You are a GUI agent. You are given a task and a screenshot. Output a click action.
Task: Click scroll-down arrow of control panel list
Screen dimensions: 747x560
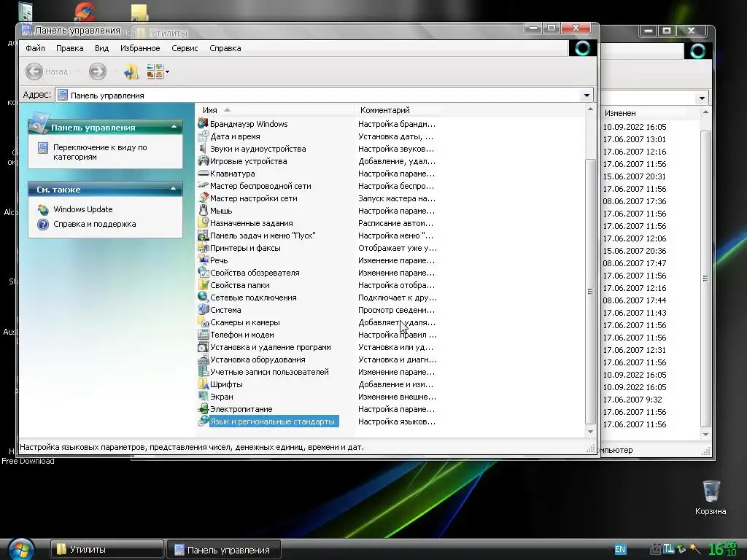click(590, 432)
